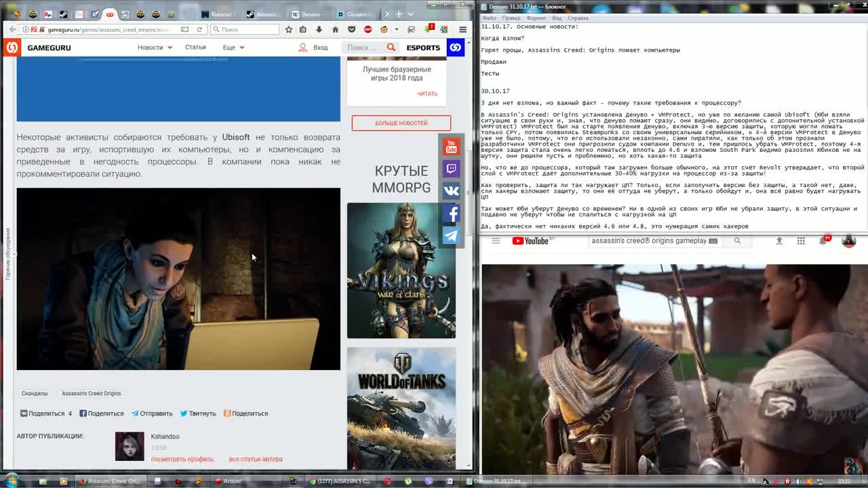Screen dimensions: 868x488
Task: Open Firefox hamburger menu
Action: pyautogui.click(x=462, y=30)
